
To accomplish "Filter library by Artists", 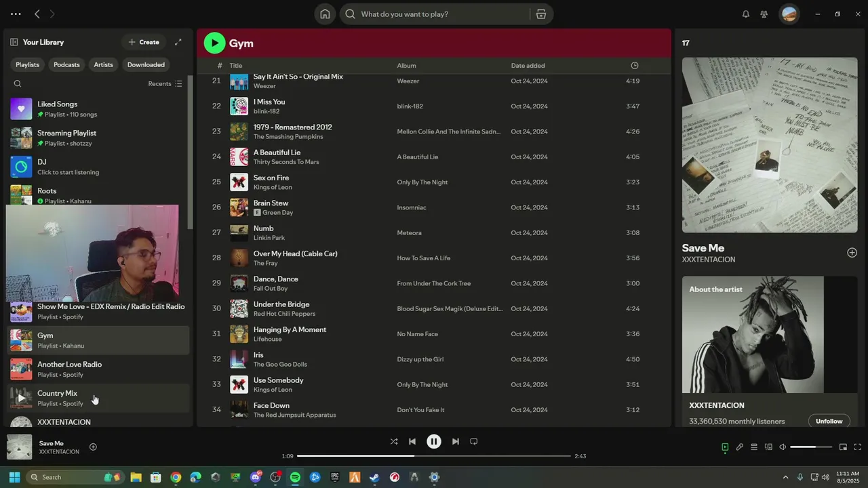I will click(x=104, y=65).
